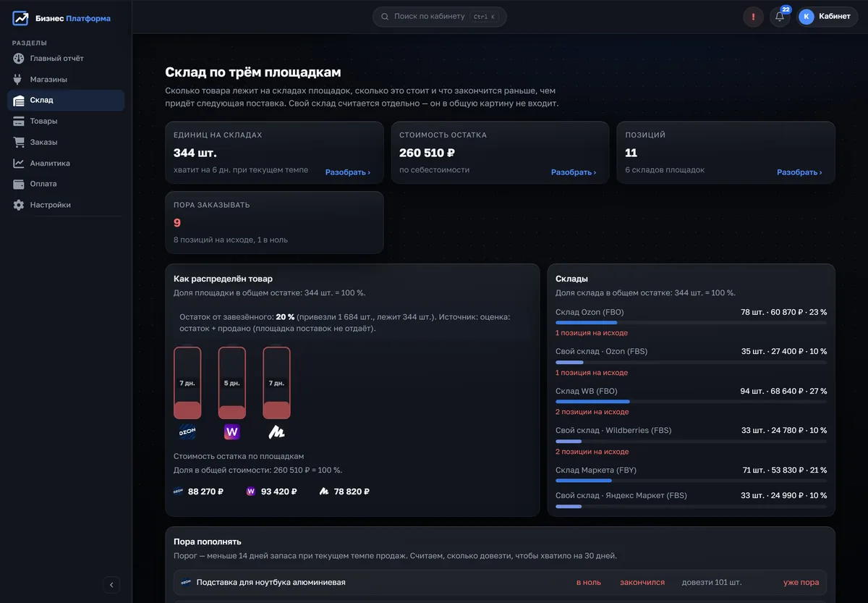Click the 260 510 ₽ остаток value
Image resolution: width=868 pixels, height=603 pixels.
click(x=427, y=153)
